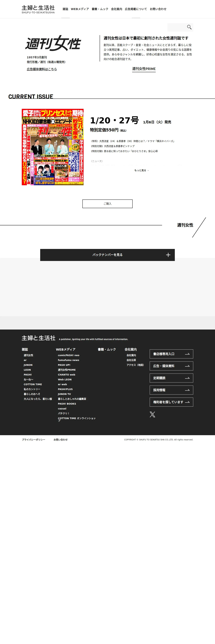Open the cazual footer link

click(x=62, y=408)
